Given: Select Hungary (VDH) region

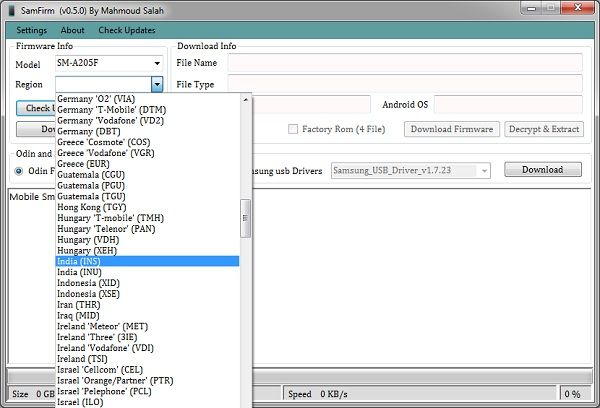Looking at the screenshot, I should point(147,240).
